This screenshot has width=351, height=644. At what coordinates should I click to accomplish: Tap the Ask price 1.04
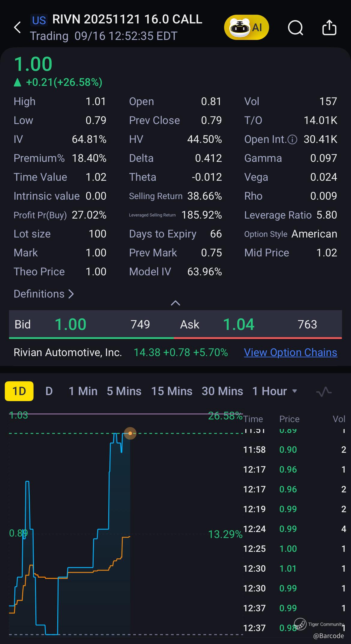[x=238, y=325]
